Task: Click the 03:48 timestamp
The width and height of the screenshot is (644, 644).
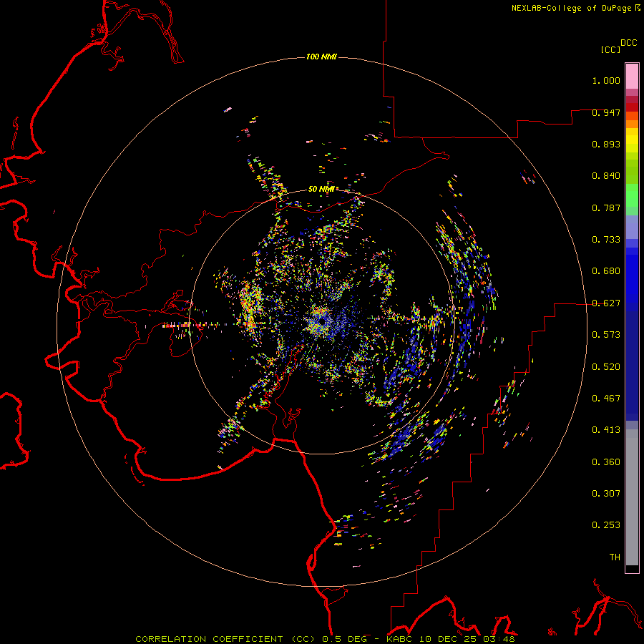Action: [x=497, y=639]
